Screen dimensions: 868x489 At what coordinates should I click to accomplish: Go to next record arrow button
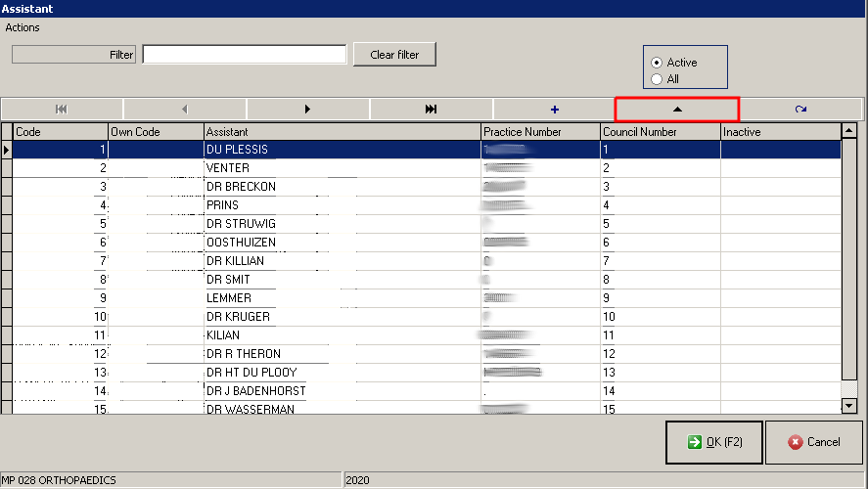(308, 110)
